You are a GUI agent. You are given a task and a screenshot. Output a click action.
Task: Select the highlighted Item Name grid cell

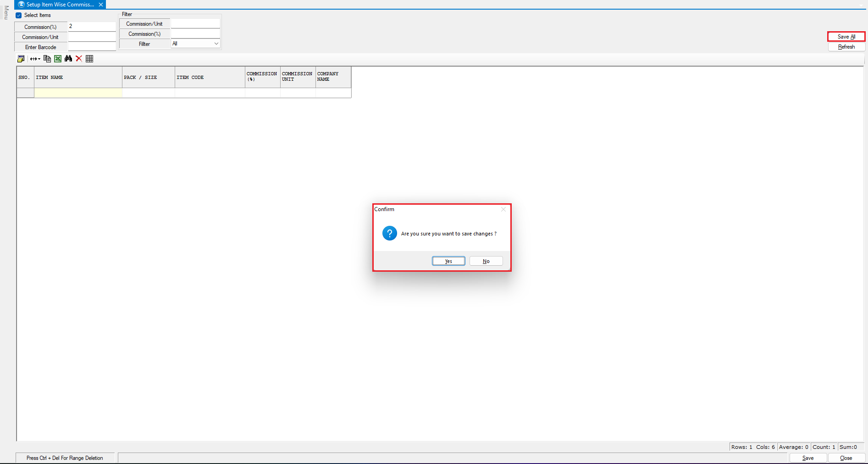78,93
